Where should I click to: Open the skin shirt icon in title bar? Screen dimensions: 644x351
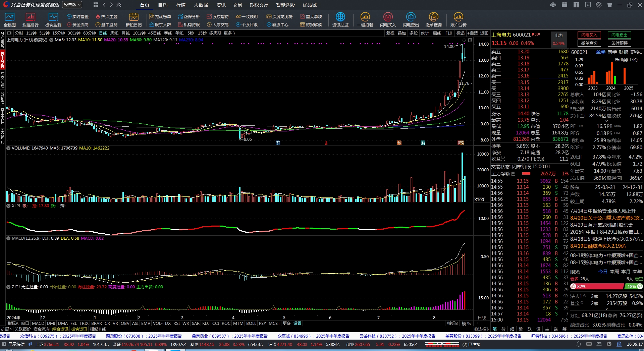pyautogui.click(x=610, y=5)
